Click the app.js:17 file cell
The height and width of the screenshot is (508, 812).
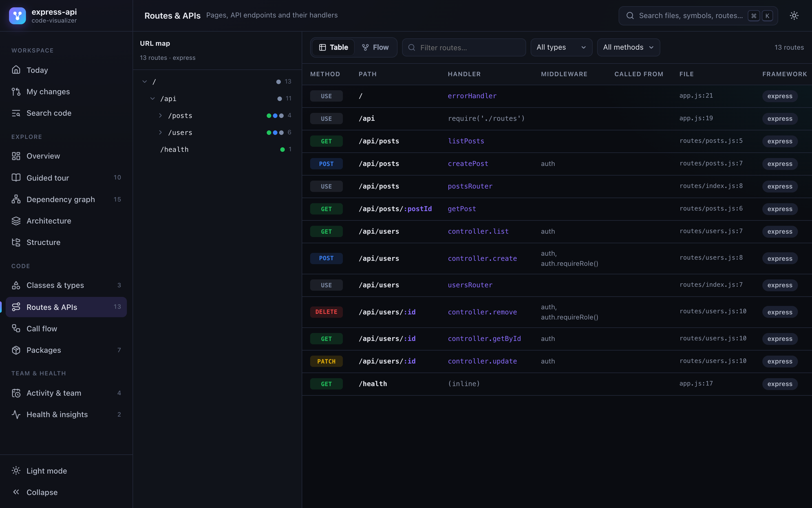[x=696, y=384]
